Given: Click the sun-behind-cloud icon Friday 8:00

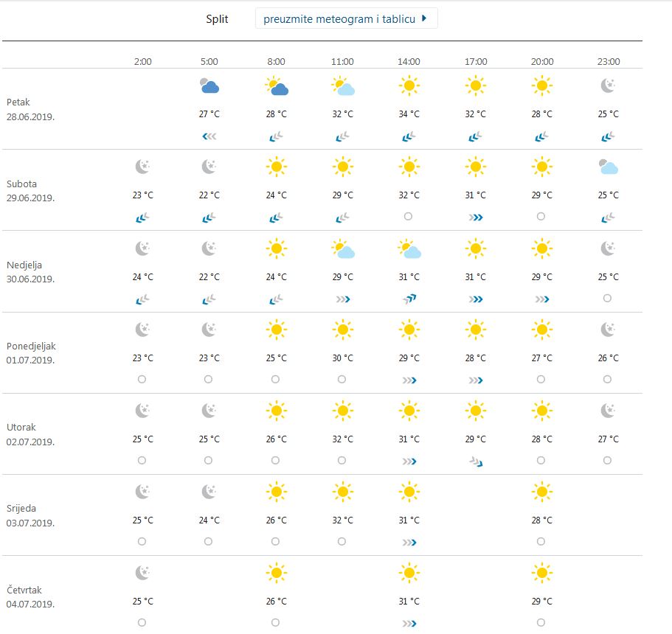Looking at the screenshot, I should [275, 85].
